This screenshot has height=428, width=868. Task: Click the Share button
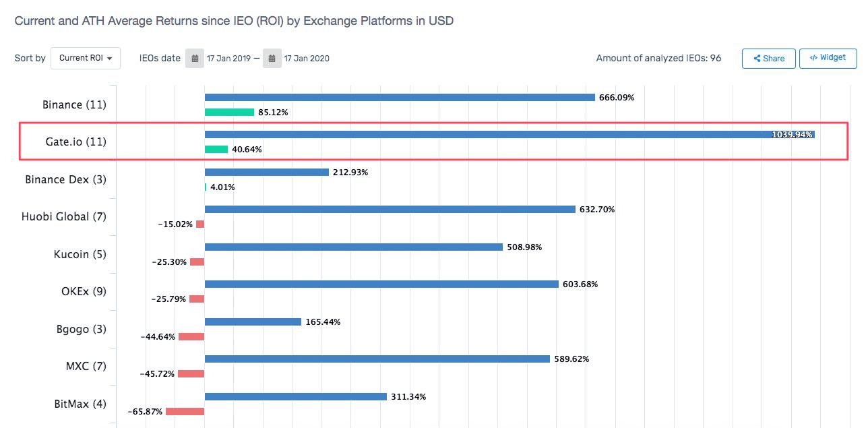pos(768,58)
